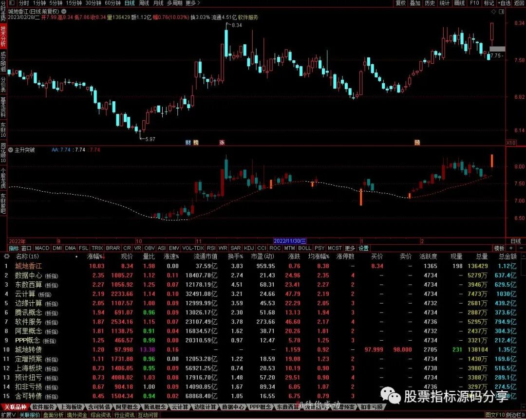Sort by 流通市值 column header
526x420 pixels.
(206, 256)
